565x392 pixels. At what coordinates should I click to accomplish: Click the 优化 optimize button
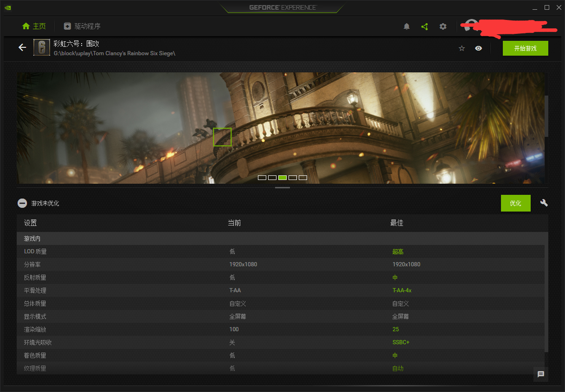516,203
